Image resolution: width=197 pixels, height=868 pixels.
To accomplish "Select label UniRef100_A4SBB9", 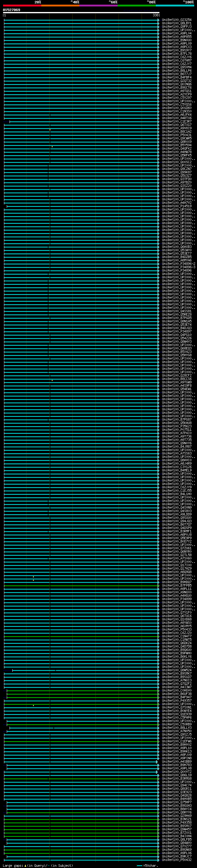I will tap(177, 762).
